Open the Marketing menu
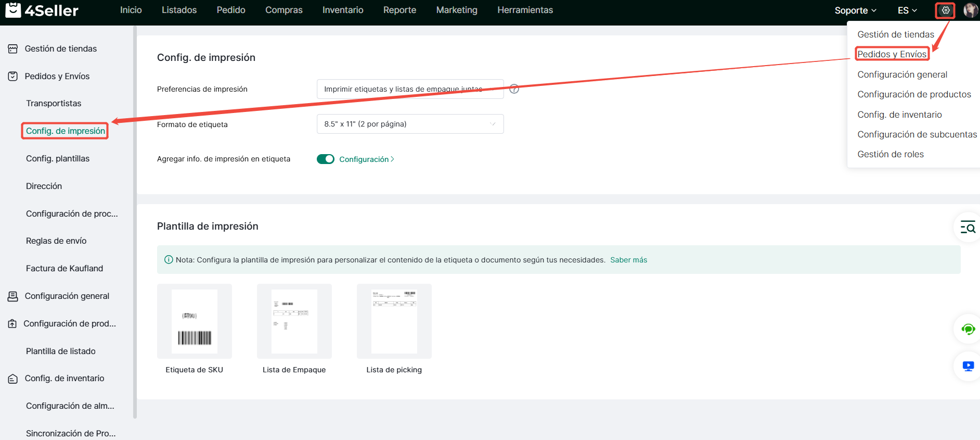The image size is (980, 440). pos(457,10)
